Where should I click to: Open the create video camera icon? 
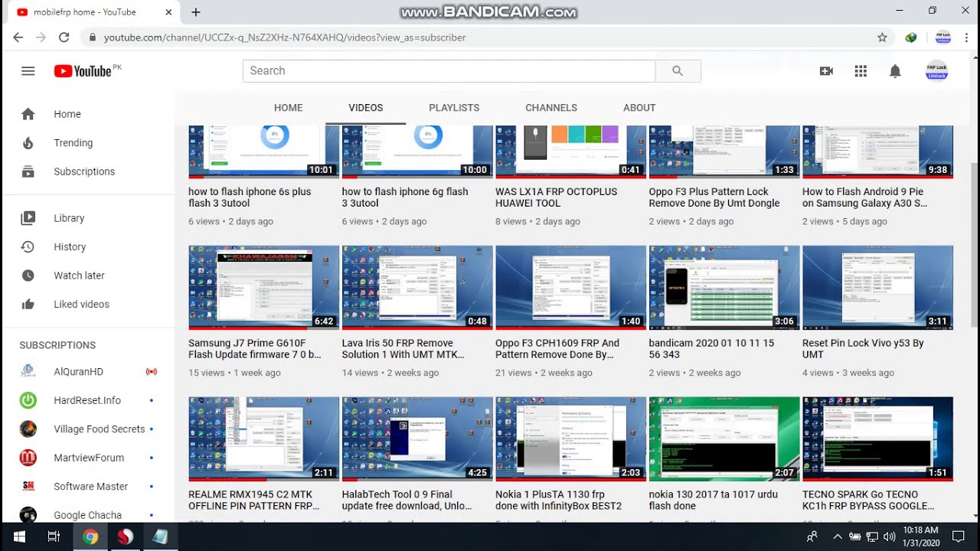pyautogui.click(x=826, y=71)
